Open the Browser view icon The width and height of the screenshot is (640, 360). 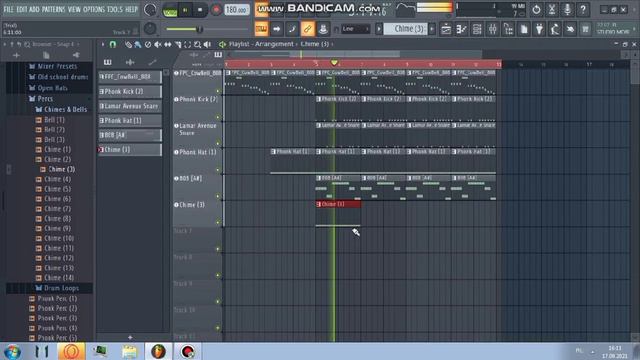(x=508, y=29)
